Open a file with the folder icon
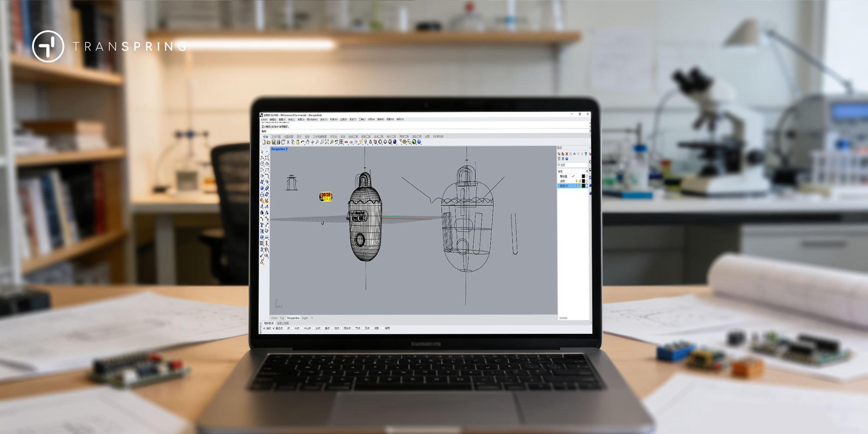The width and height of the screenshot is (868, 434). tap(268, 142)
